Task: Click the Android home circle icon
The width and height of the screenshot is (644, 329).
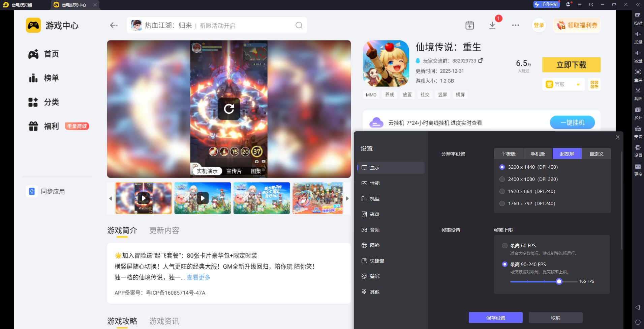Action: [638, 322]
